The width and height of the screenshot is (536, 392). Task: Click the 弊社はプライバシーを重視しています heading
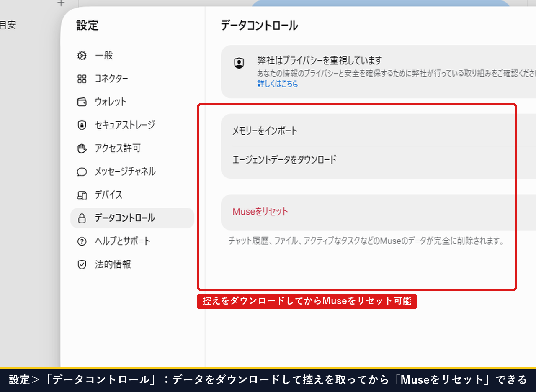[x=320, y=61]
